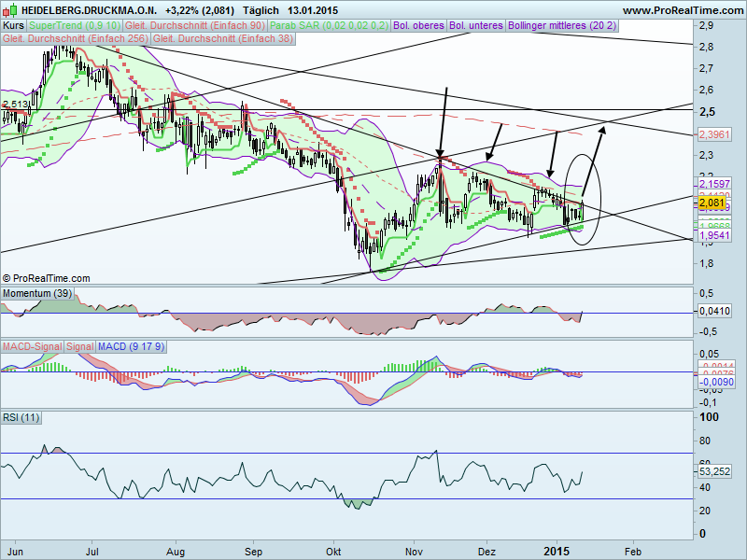This screenshot has width=747, height=560.
Task: Click the -0,0090 MACD value tag
Action: pyautogui.click(x=715, y=382)
